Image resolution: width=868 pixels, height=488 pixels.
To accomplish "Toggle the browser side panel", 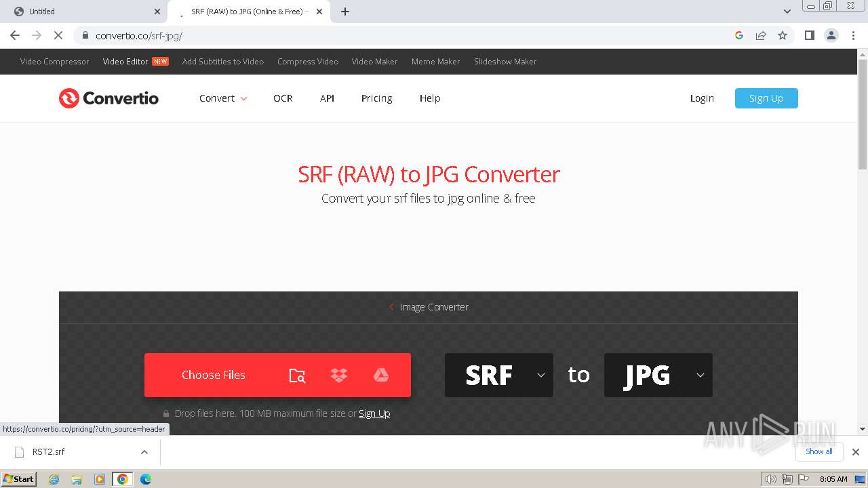I will tap(809, 35).
